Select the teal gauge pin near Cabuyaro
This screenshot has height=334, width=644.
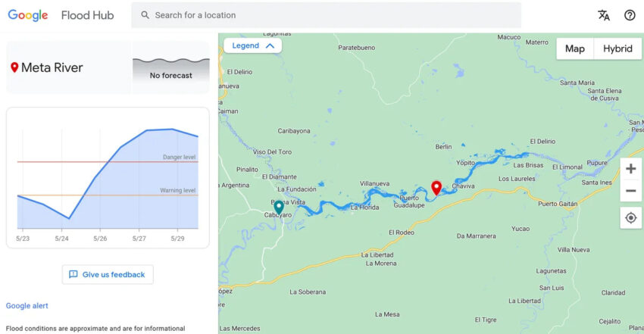click(x=279, y=208)
